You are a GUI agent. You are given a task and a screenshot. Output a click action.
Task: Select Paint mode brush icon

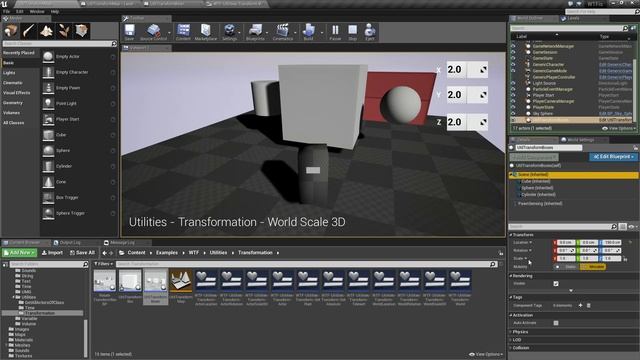coord(29,31)
